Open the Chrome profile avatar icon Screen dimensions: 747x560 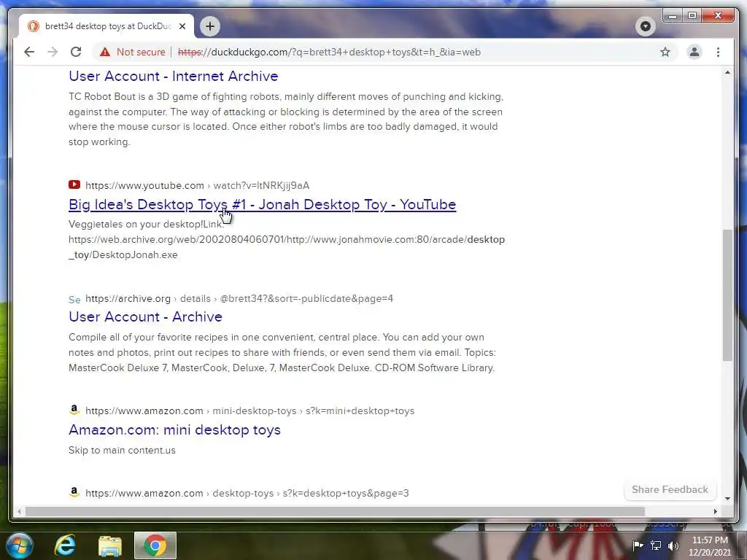694,52
